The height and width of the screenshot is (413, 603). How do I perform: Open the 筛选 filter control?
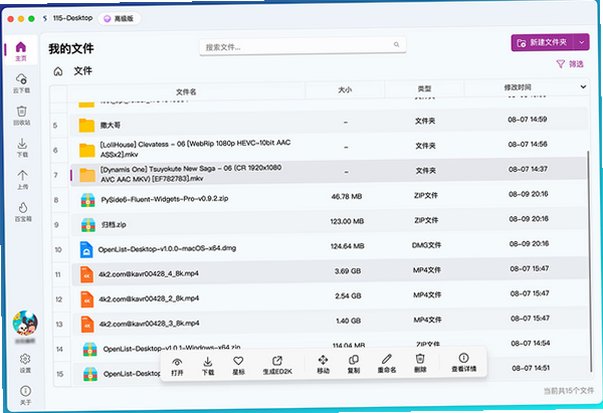pos(570,64)
